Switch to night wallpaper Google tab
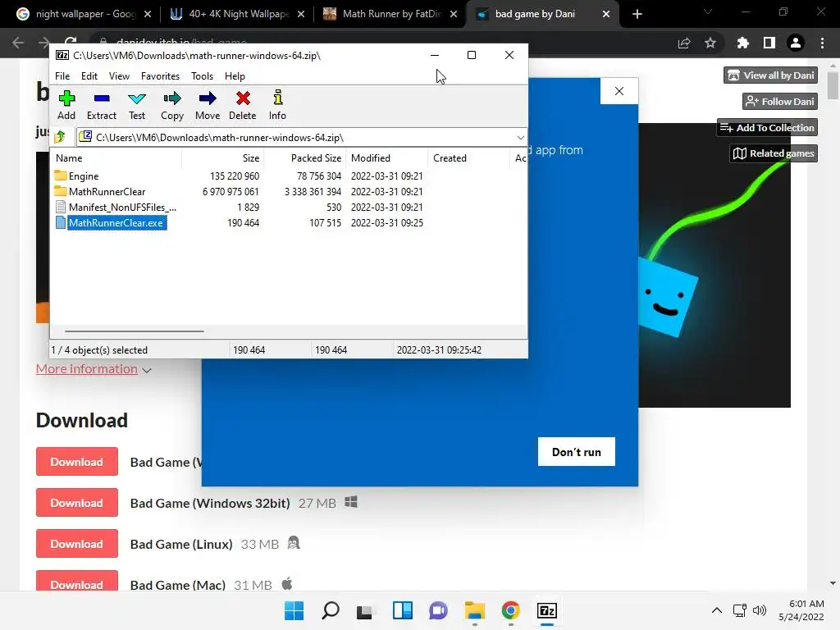The image size is (840, 630). coord(83,14)
